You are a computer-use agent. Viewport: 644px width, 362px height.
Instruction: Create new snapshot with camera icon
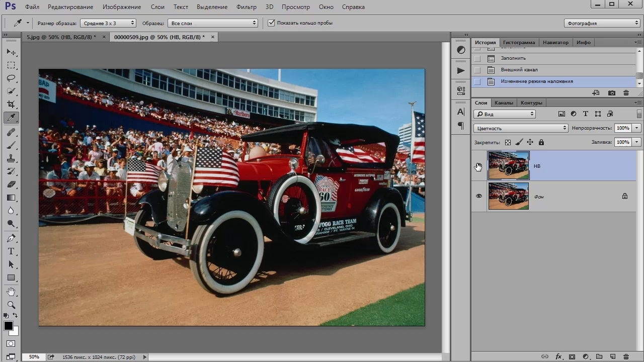click(x=612, y=93)
